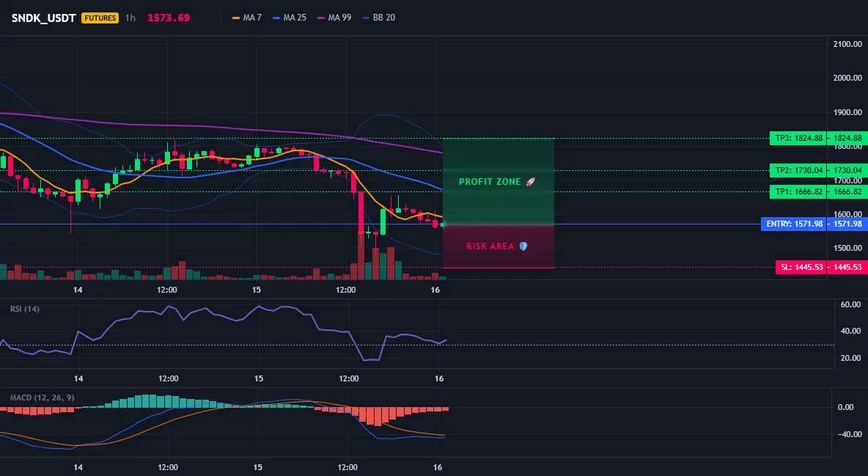Click the orange MA 7 color dash
The width and height of the screenshot is (868, 476).
[x=236, y=18]
